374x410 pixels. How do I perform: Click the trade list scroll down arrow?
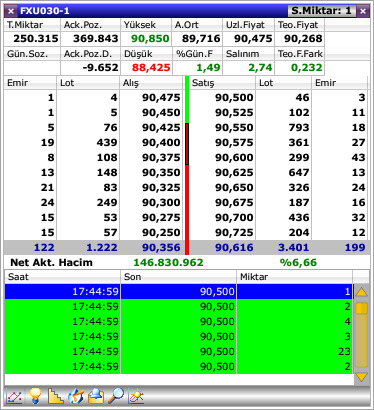pyautogui.click(x=362, y=377)
